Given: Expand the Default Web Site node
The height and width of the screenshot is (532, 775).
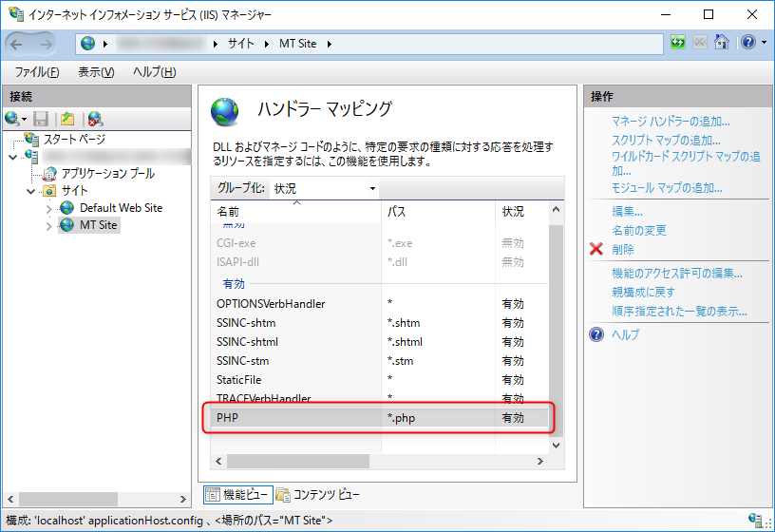Looking at the screenshot, I should click(x=49, y=208).
